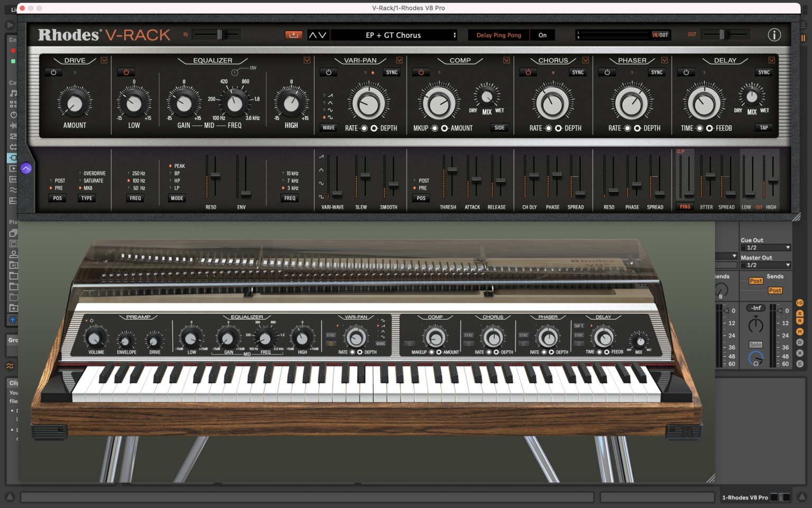Image resolution: width=812 pixels, height=508 pixels.
Task: Collapse the EQUALIZER section expander arrow
Action: [x=307, y=60]
